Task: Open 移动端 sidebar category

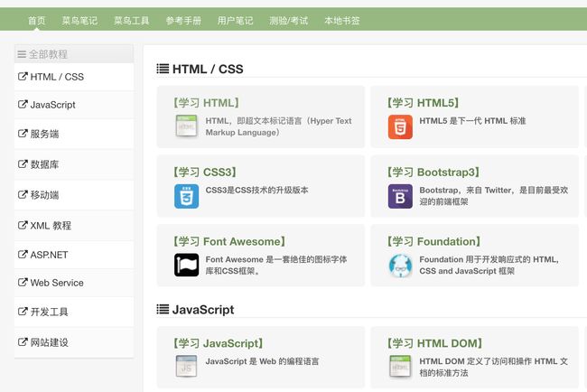Action: tap(74, 195)
